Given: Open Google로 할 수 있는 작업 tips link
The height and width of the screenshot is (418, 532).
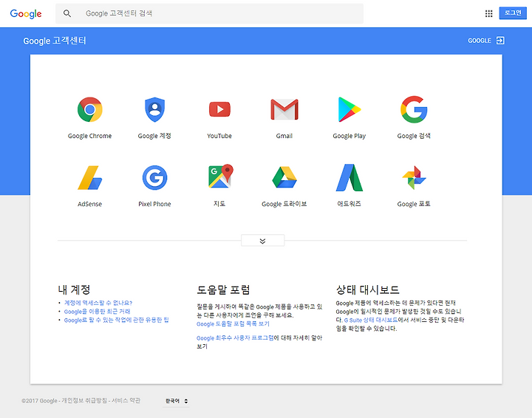Looking at the screenshot, I should point(117,320).
